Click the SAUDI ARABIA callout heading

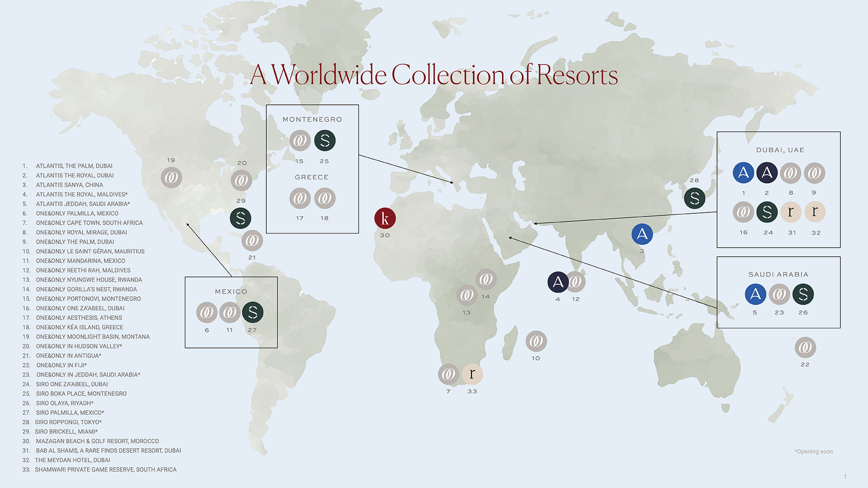[x=778, y=274]
